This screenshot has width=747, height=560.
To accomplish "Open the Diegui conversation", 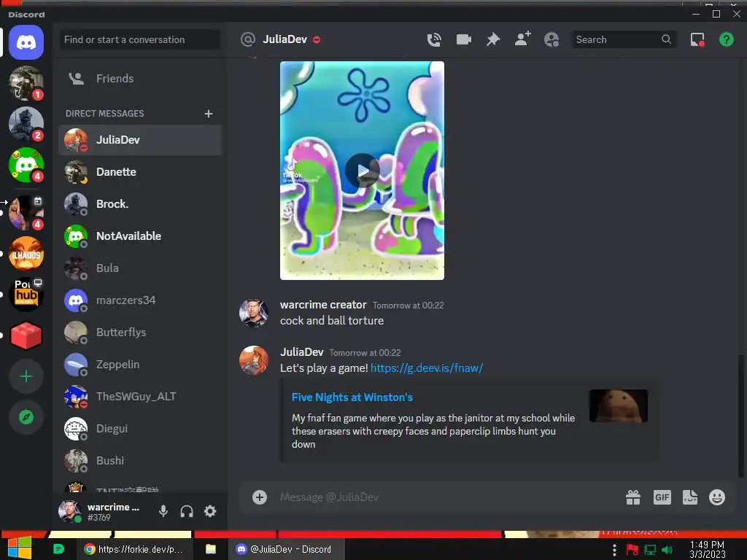I will point(141,429).
